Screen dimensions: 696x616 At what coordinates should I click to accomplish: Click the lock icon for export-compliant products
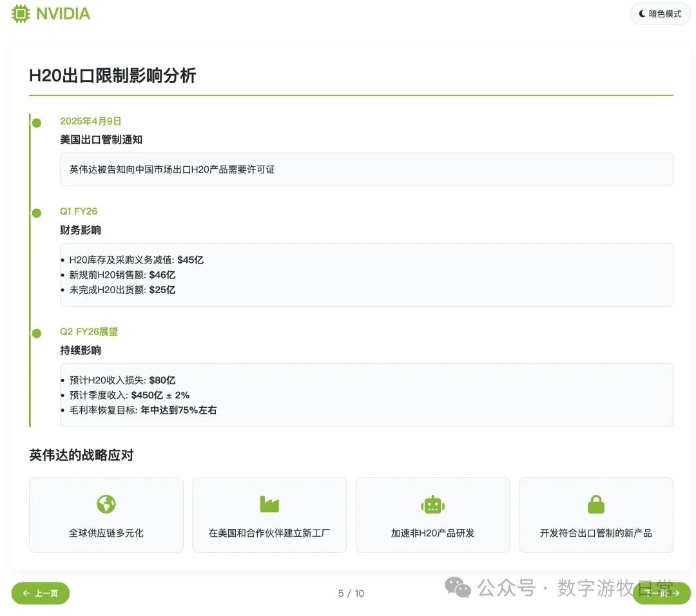596,505
